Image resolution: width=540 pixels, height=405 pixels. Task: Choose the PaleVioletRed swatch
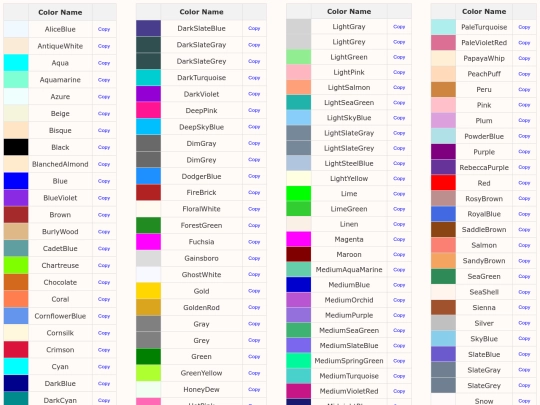point(443,43)
